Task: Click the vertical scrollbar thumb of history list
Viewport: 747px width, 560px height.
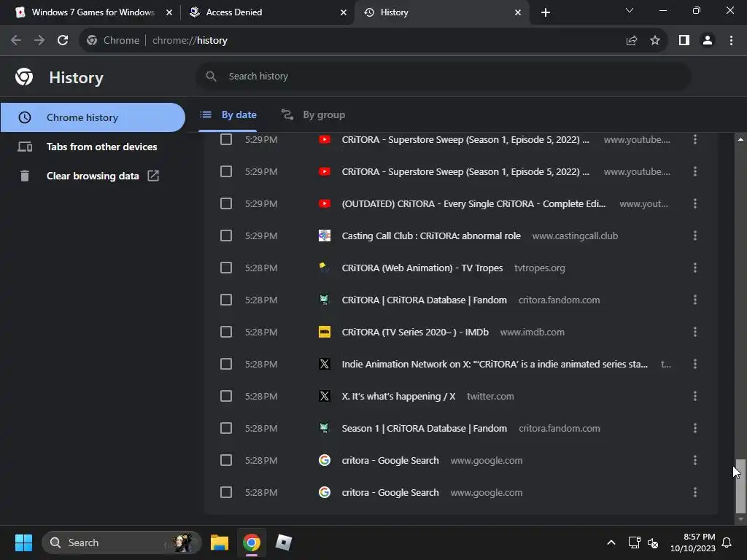Action: tap(740, 486)
